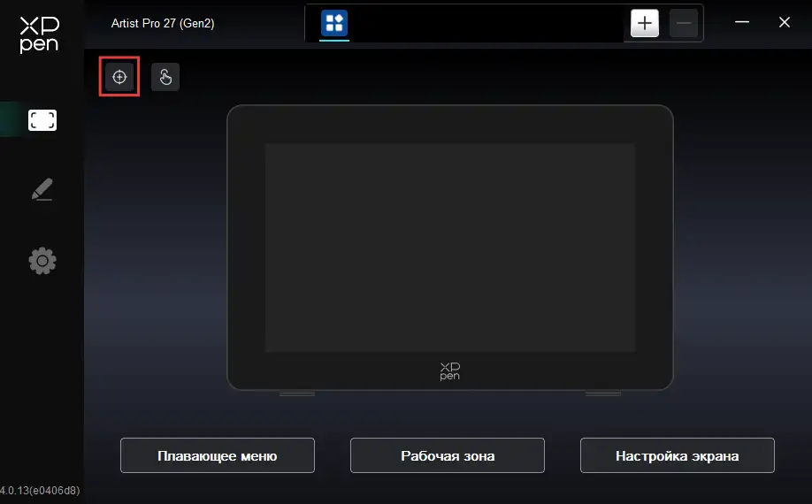Click the minus remove application button
Viewport: 812px width, 504px height.
point(684,23)
